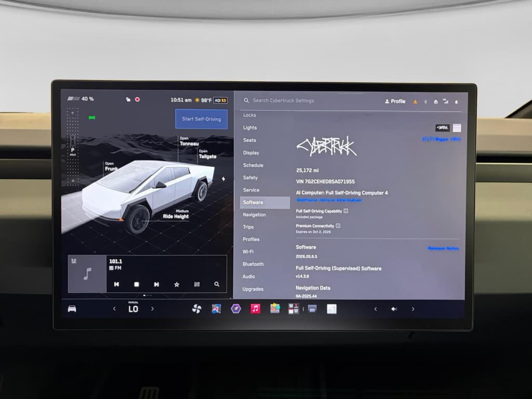Open Upgrades settings
The width and height of the screenshot is (532, 399).
253,289
